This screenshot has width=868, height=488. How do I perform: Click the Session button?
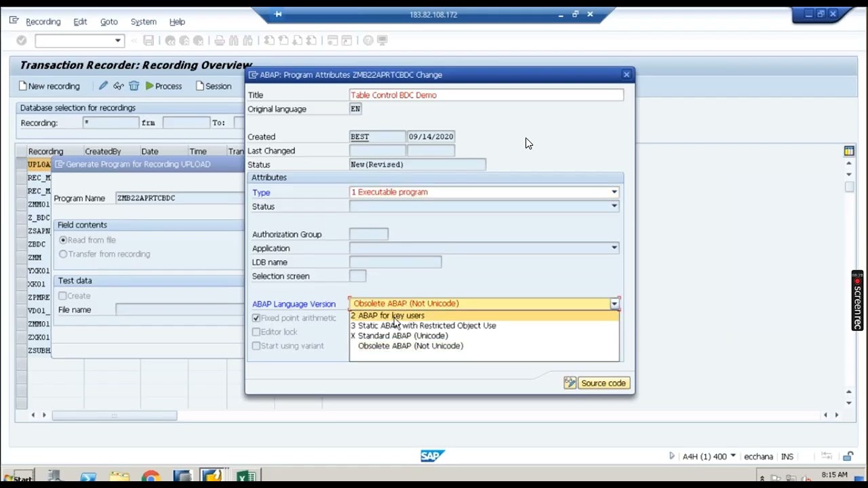tap(214, 86)
